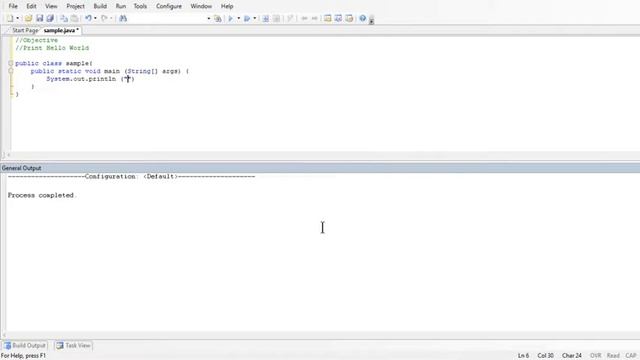Click the General Output panel title

21,168
